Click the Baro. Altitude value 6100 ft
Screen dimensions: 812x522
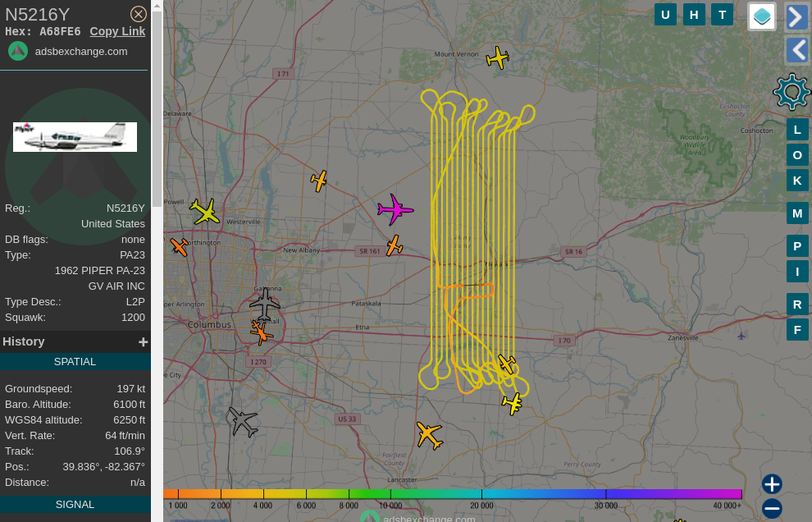pos(130,405)
